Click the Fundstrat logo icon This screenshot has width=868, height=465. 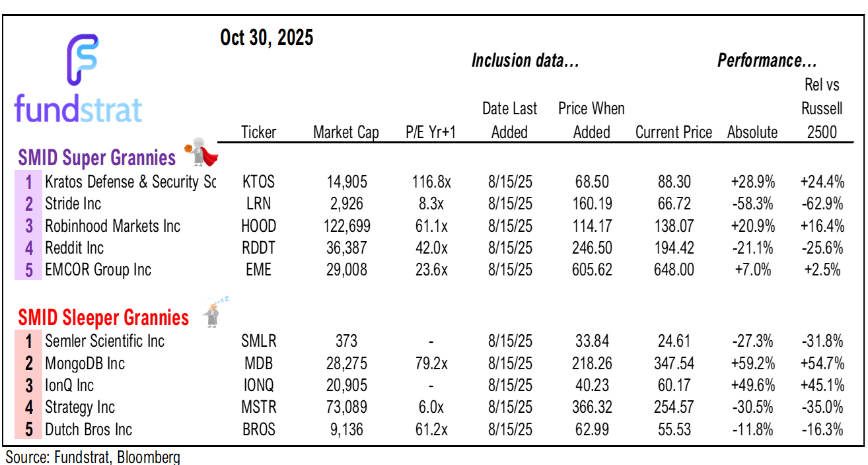(83, 60)
